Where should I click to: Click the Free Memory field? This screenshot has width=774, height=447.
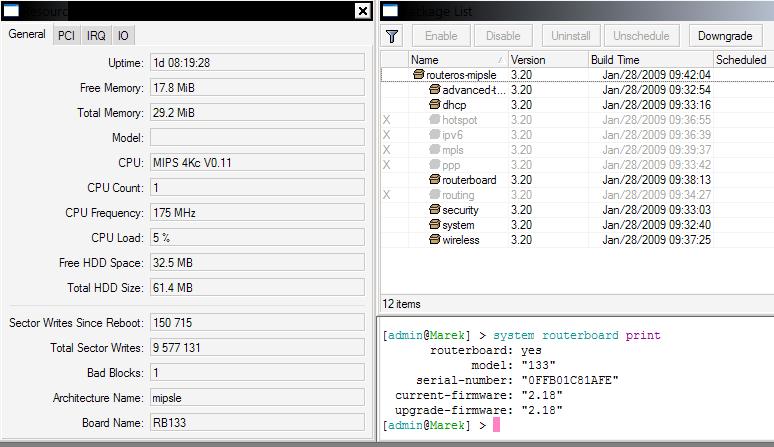[x=257, y=87]
